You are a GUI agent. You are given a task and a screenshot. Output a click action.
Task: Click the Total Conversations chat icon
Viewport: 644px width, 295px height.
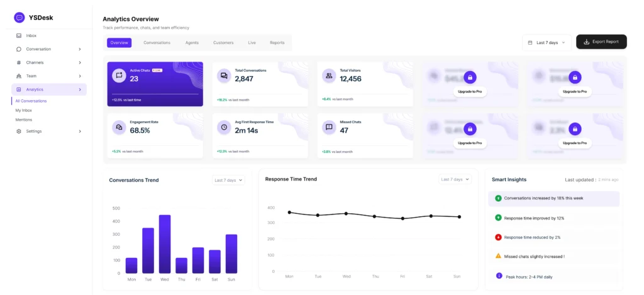(223, 75)
